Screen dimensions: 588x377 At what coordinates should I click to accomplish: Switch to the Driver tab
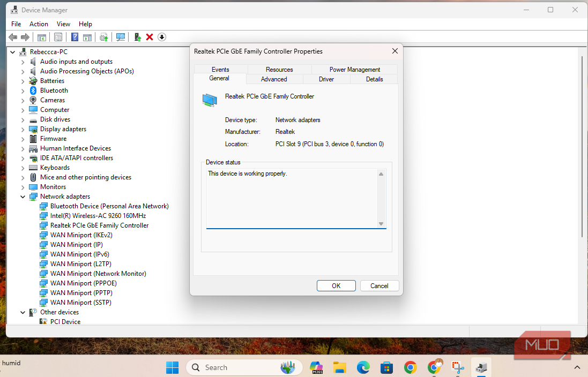[x=326, y=79]
